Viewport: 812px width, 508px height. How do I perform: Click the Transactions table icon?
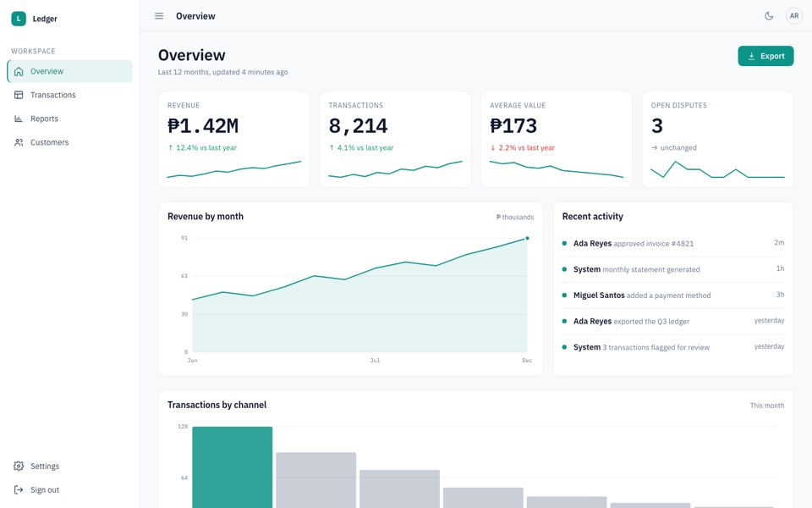coord(19,95)
